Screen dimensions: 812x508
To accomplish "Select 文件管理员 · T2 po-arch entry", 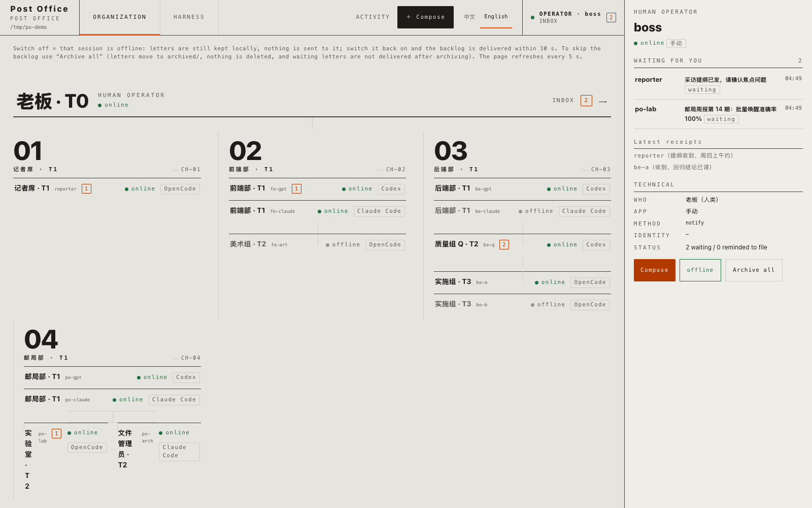I will pos(159,449).
